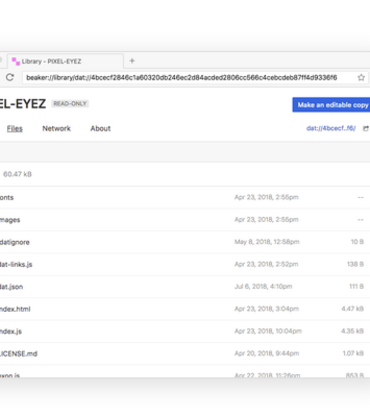
Task: Click the READ-ONLY badge
Action: (x=70, y=104)
